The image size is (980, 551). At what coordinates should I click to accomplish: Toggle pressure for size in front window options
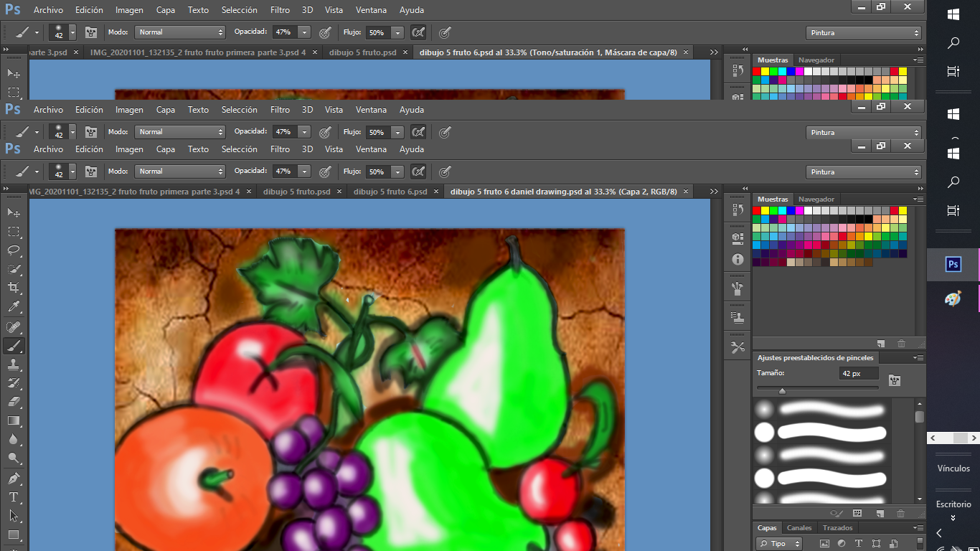click(x=445, y=171)
